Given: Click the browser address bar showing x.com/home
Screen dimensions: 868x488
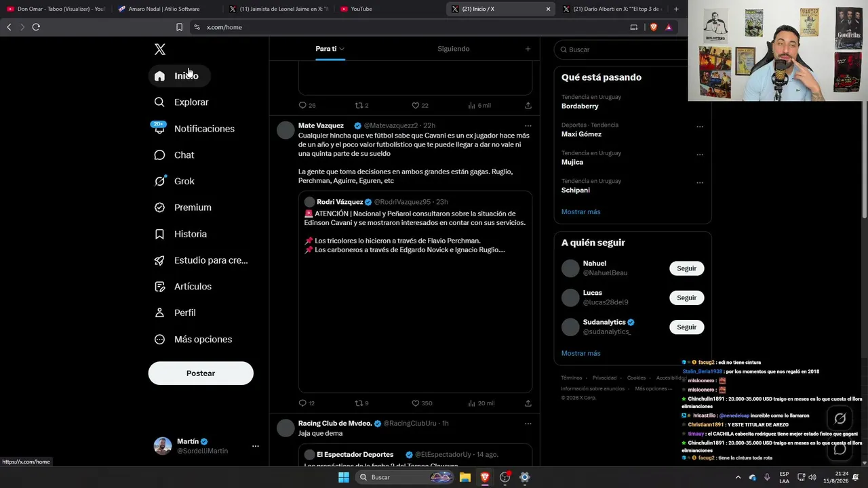Looking at the screenshot, I should coord(407,27).
